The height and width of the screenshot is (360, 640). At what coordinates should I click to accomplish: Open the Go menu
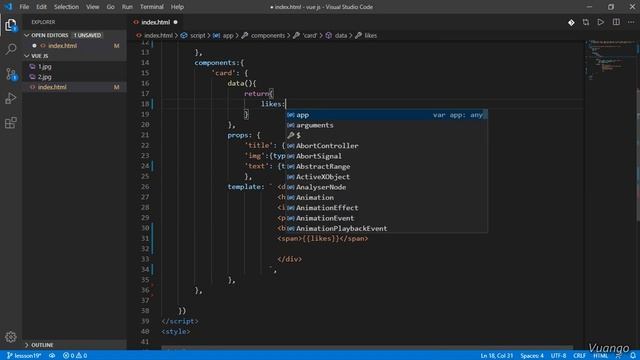110,7
